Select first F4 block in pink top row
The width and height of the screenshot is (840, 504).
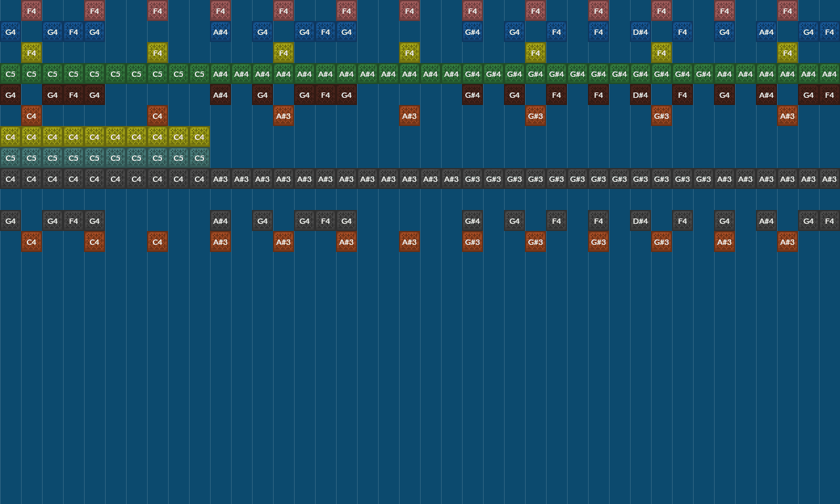pyautogui.click(x=31, y=10)
